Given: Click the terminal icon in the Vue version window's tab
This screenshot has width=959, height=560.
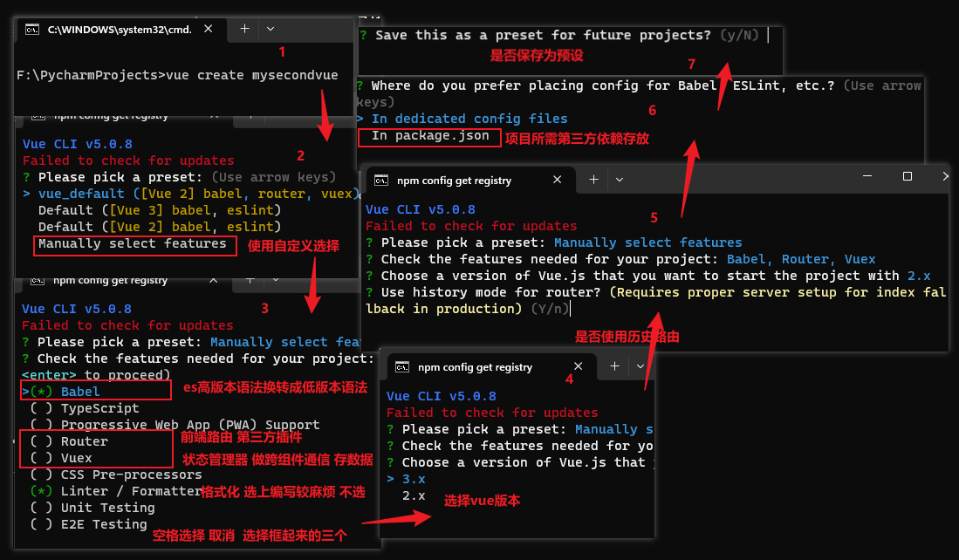Looking at the screenshot, I should click(401, 367).
